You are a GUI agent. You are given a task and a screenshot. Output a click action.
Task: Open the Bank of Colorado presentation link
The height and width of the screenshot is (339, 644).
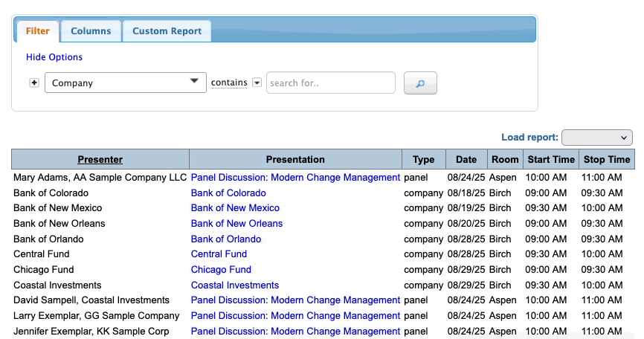click(x=228, y=193)
